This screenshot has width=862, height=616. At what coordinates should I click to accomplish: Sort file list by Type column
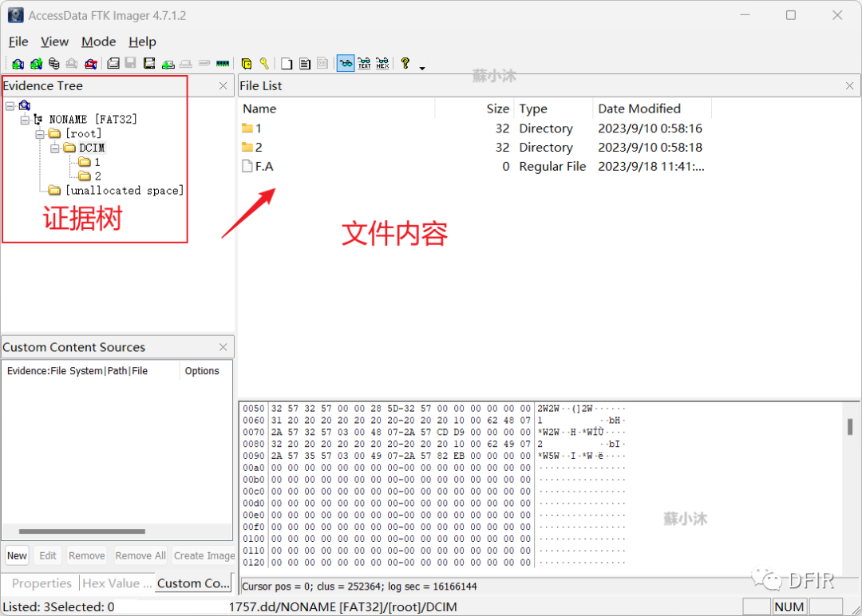click(554, 109)
